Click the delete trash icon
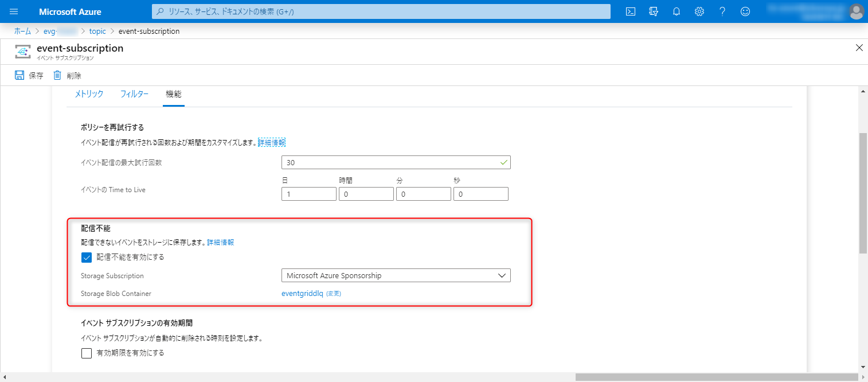The image size is (868, 382). [57, 75]
